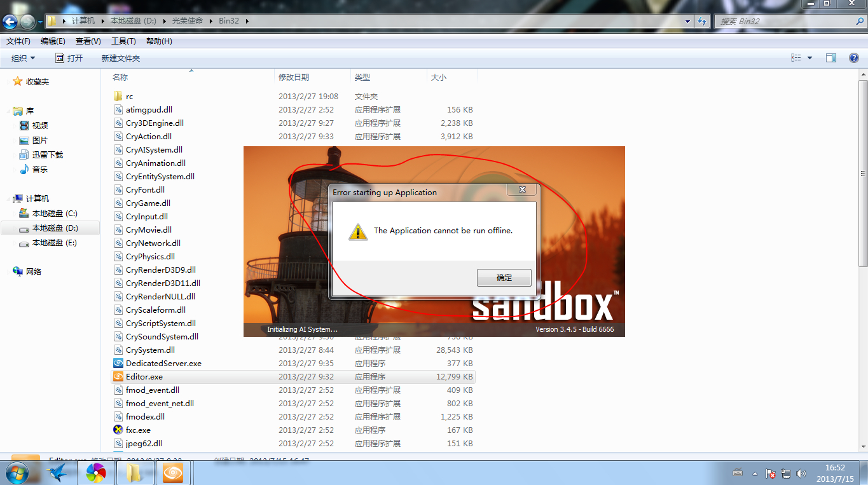Open the 迅雷下载 folder icon
Image resolution: width=868 pixels, height=485 pixels.
pyautogui.click(x=24, y=155)
